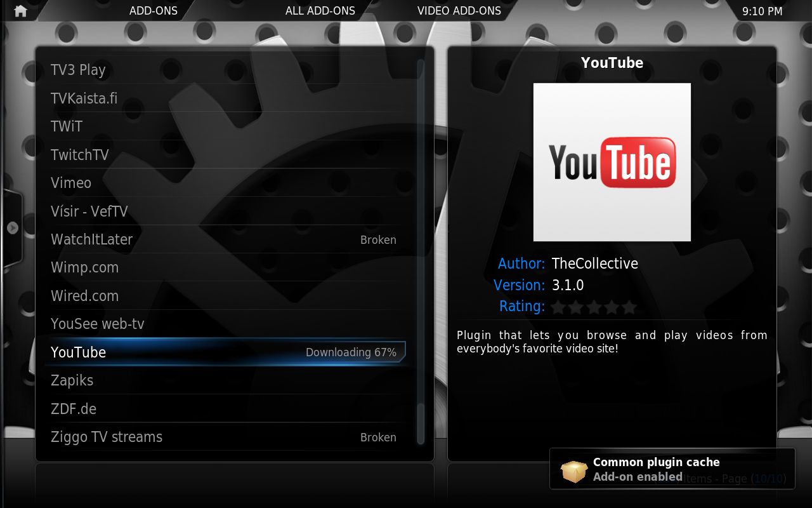This screenshot has width=812, height=508.
Task: Choose the YouSee web-tv add-on
Action: (225, 324)
